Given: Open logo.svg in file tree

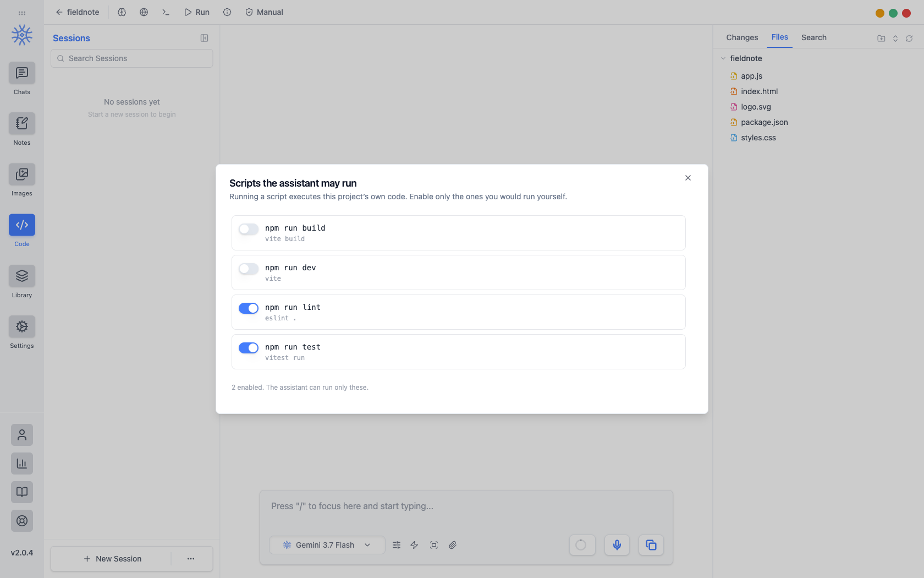Looking at the screenshot, I should click(x=756, y=107).
